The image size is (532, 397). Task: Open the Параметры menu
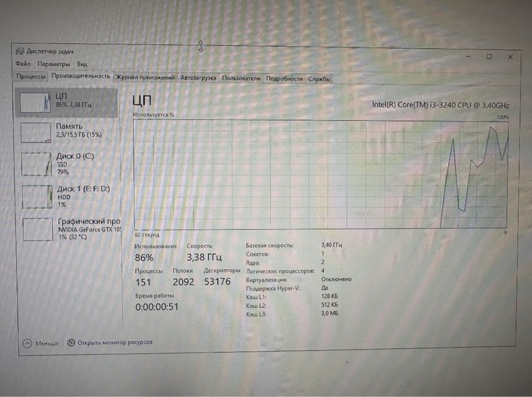[x=54, y=64]
